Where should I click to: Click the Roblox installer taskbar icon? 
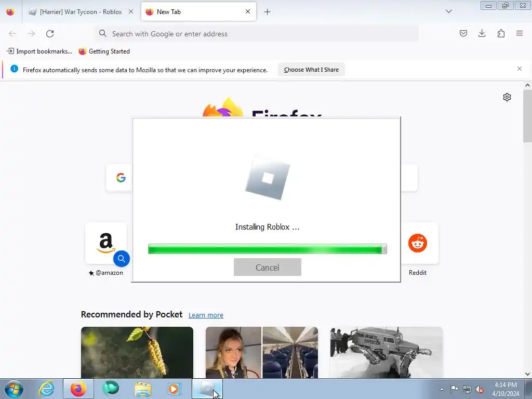pos(207,389)
